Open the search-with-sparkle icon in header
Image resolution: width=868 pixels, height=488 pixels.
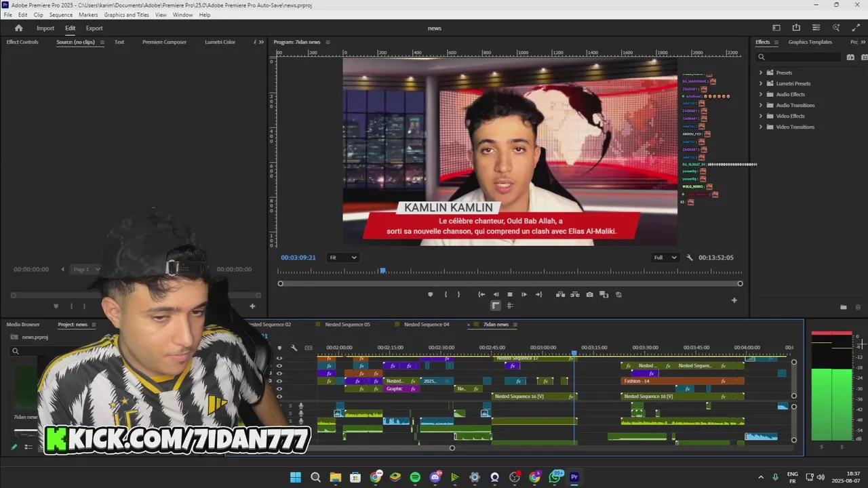click(836, 28)
